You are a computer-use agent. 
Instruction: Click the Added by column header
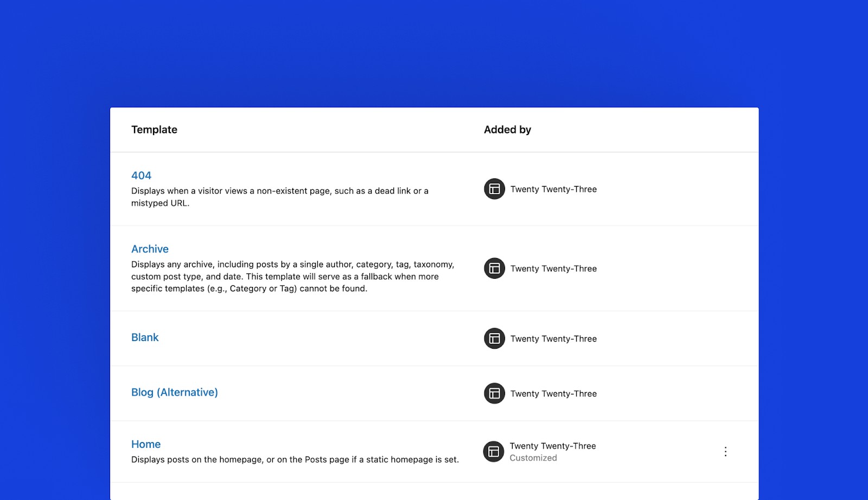pos(507,130)
